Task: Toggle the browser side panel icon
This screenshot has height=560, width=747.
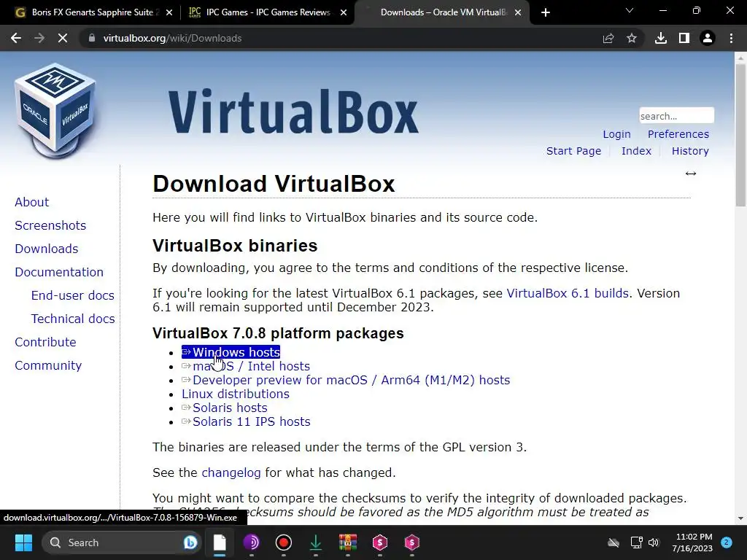Action: pos(684,38)
